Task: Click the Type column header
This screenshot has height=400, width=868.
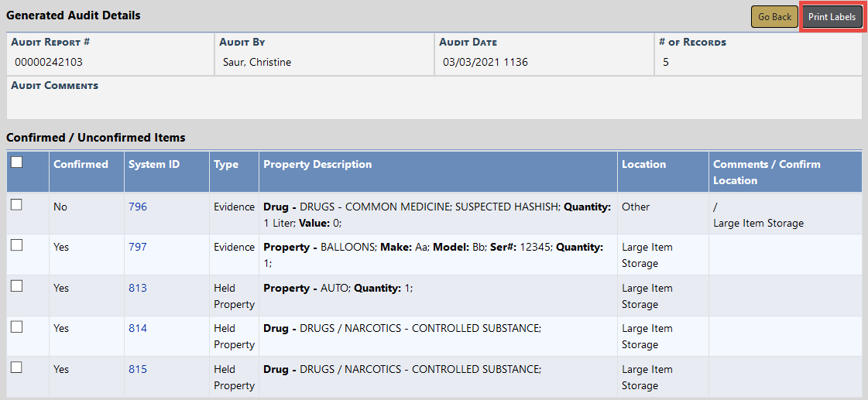Action: tap(226, 164)
